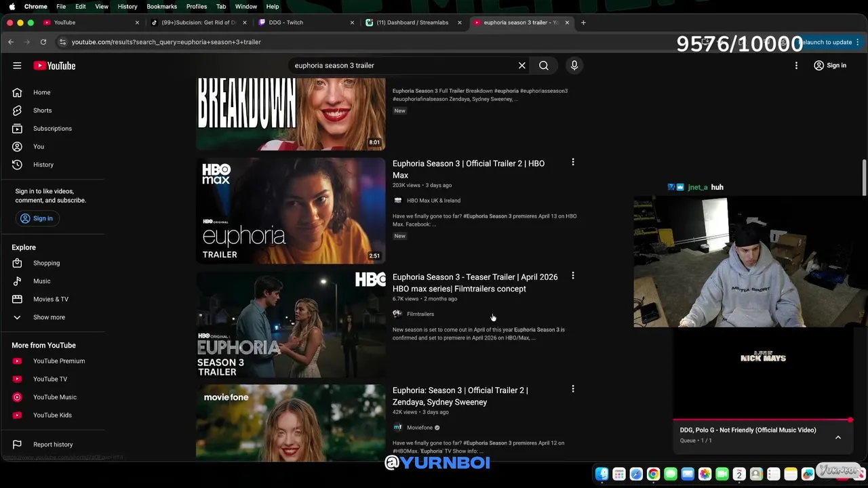Open the YouTube hamburger guide menu
The width and height of the screenshot is (868, 488).
tap(17, 66)
